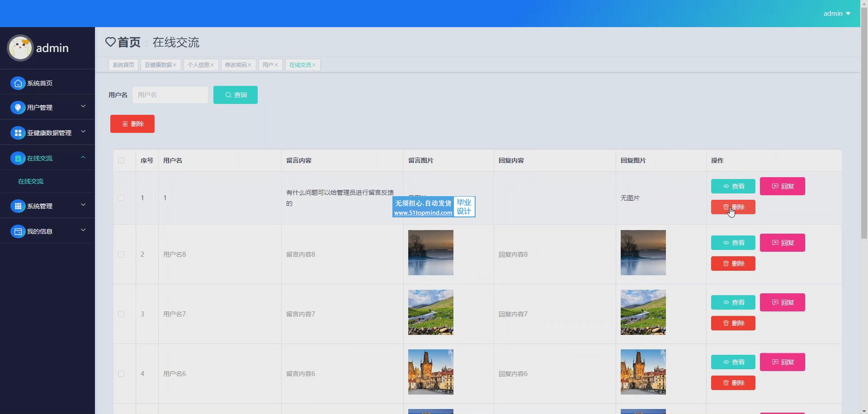
Task: Expand the 用户管理 sidebar menu chevron
Action: [x=83, y=106]
